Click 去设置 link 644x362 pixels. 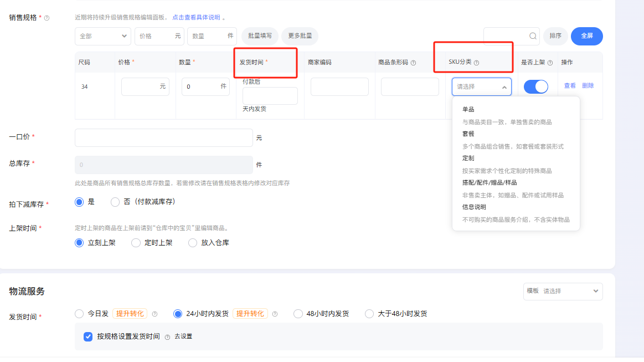[183, 336]
